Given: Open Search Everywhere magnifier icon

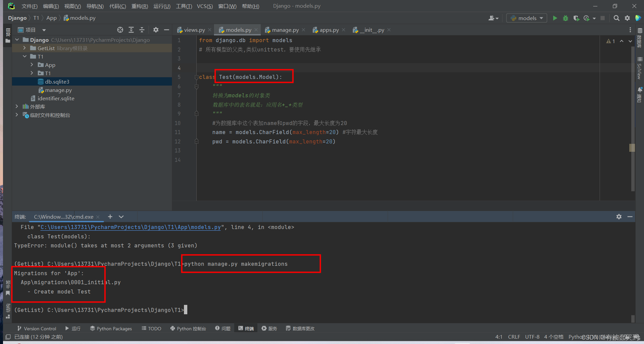Looking at the screenshot, I should click(617, 18).
